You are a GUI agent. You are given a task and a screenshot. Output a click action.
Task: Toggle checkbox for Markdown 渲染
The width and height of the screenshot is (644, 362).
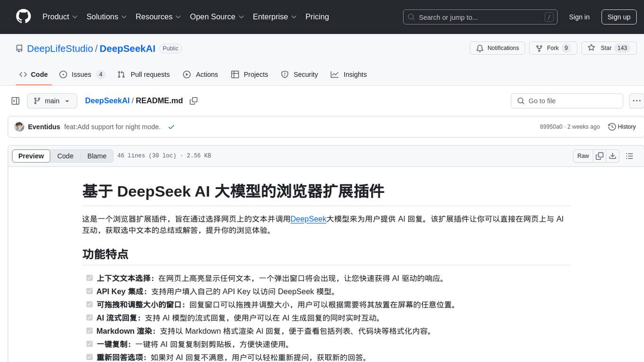click(89, 331)
